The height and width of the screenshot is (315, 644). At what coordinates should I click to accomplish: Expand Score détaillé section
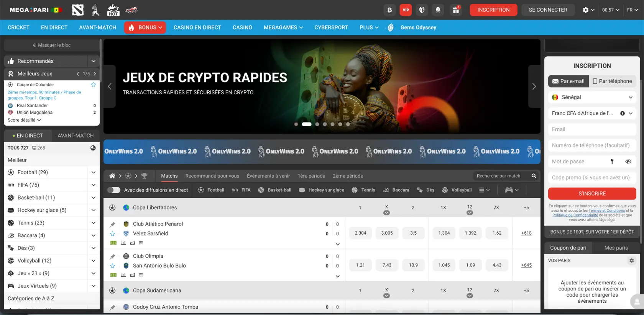click(24, 120)
